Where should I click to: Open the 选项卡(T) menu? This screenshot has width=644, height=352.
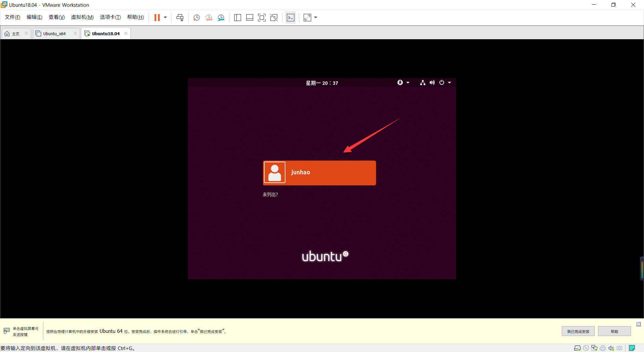coord(110,17)
